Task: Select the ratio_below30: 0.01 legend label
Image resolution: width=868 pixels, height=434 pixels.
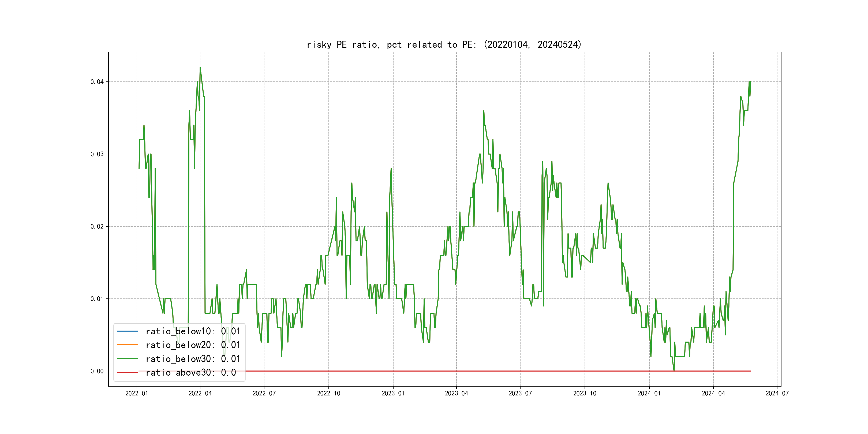Action: point(193,359)
